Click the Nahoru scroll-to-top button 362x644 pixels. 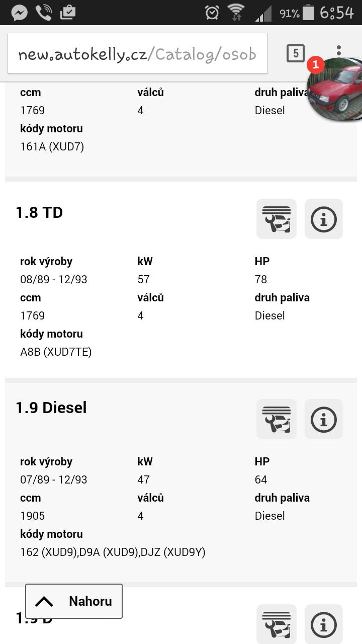pyautogui.click(x=74, y=601)
